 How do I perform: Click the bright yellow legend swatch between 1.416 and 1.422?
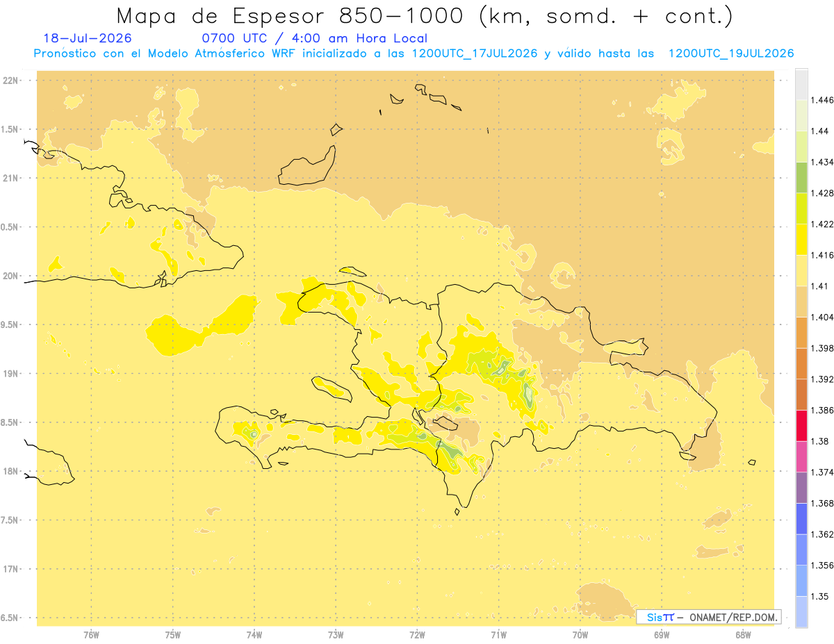[801, 240]
